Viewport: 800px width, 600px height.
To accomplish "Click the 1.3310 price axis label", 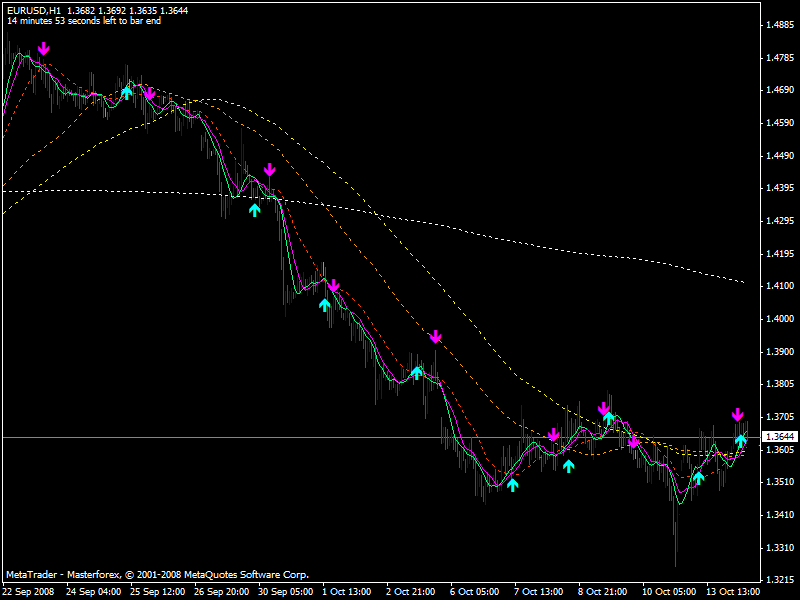I will [780, 547].
